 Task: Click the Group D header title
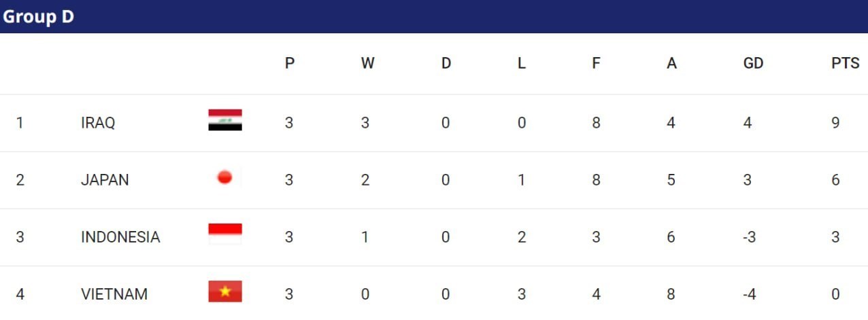pos(38,17)
